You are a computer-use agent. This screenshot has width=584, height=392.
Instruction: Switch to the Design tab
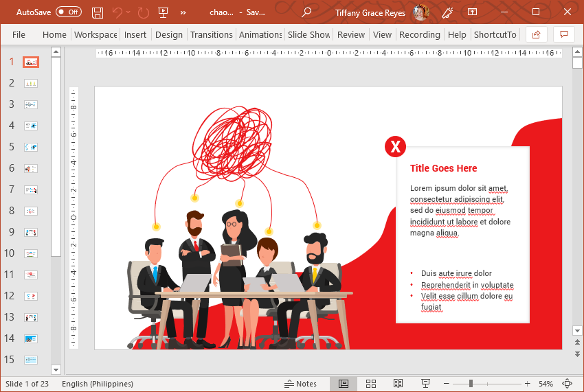click(168, 34)
